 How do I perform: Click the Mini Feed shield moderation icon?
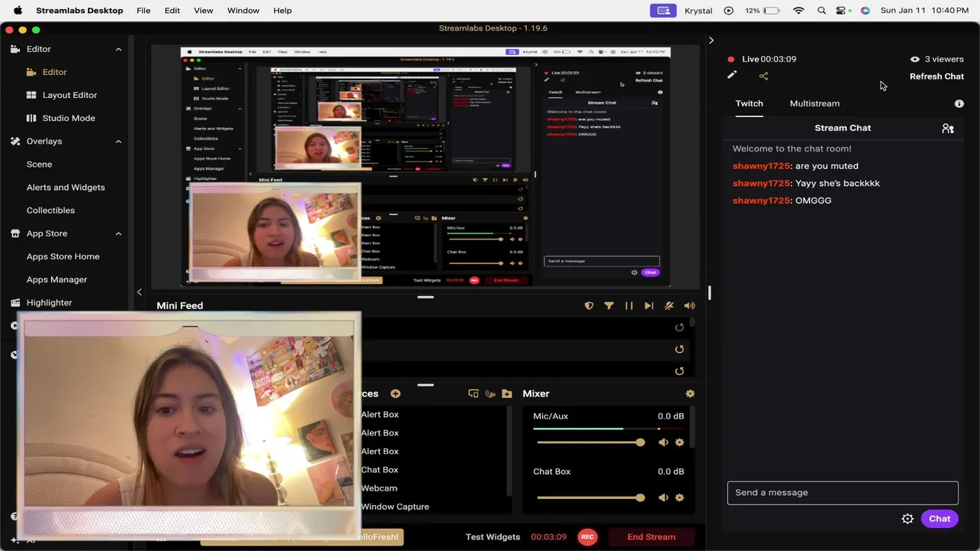click(589, 305)
